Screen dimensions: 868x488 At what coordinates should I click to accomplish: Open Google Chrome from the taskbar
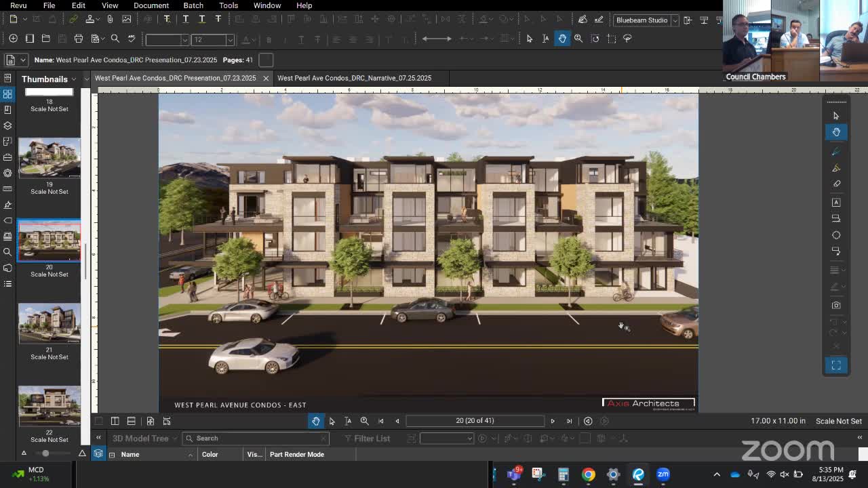pyautogui.click(x=588, y=474)
